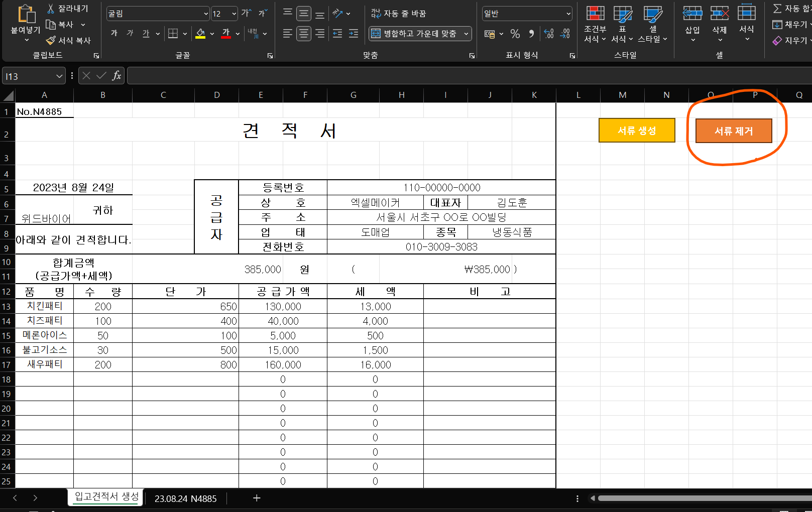Select sheet tab 입고견적서 생성
Screen dimensions: 812x512
tap(106, 497)
